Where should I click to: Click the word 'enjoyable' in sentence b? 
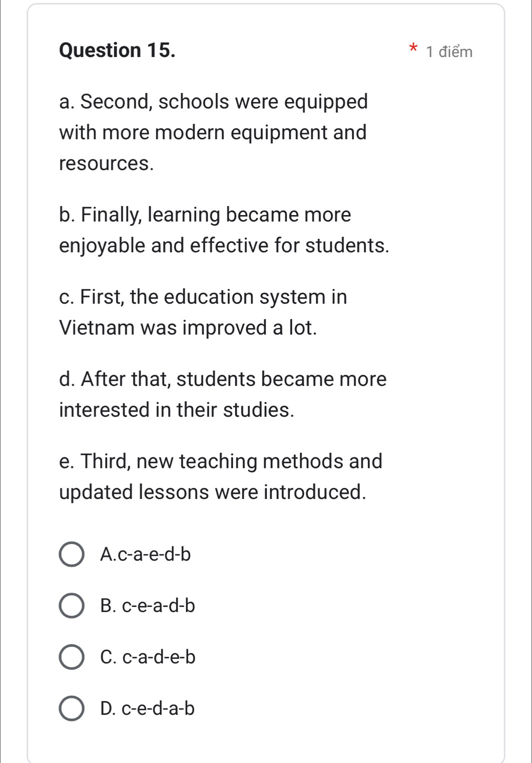[102, 246]
